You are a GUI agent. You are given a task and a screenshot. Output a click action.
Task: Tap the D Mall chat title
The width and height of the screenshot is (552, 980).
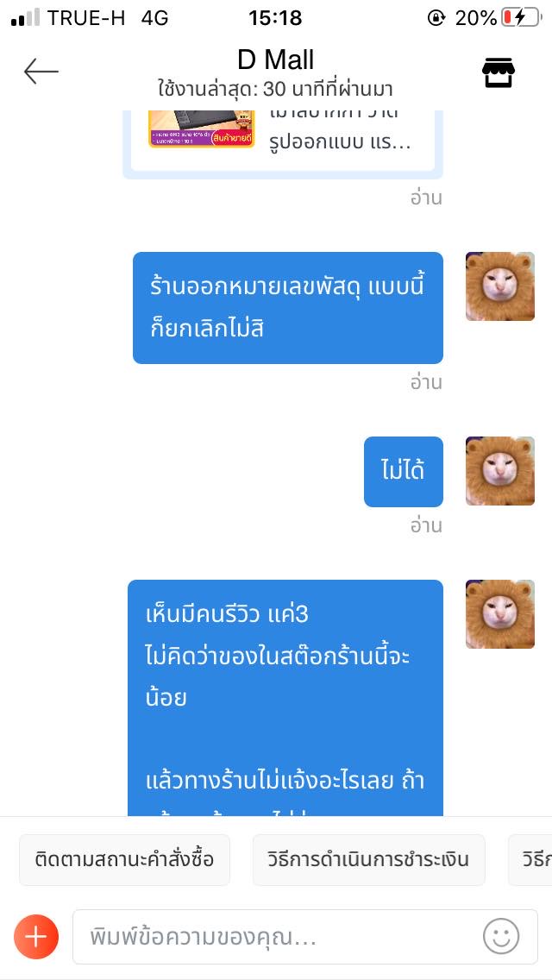coord(276,60)
